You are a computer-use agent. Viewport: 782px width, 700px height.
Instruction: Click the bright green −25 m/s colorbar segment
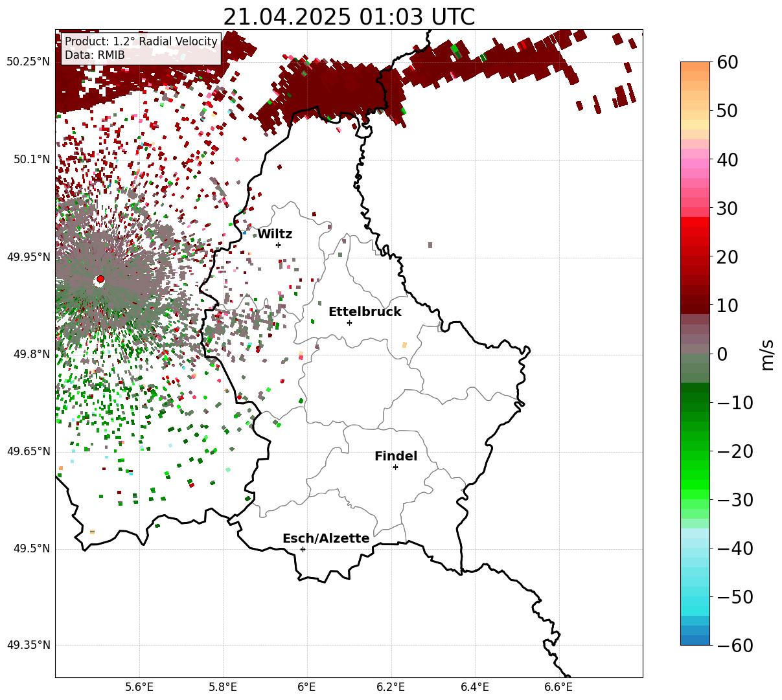(695, 475)
